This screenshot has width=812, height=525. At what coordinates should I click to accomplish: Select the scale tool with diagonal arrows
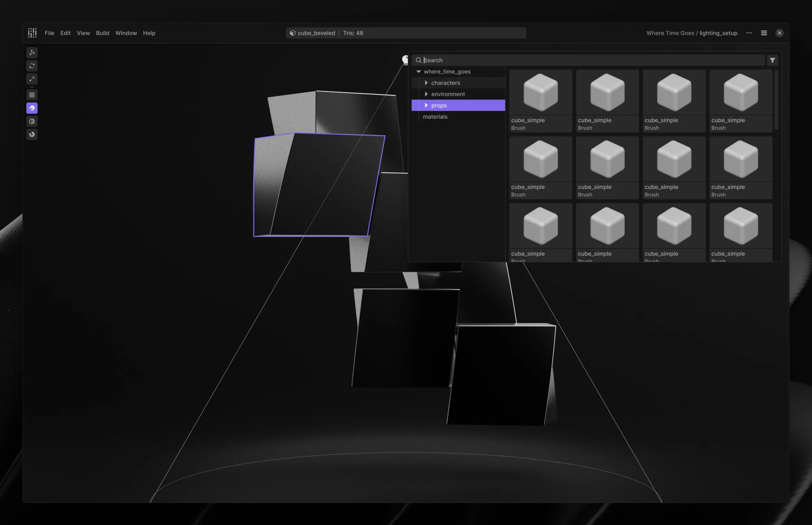coord(32,79)
